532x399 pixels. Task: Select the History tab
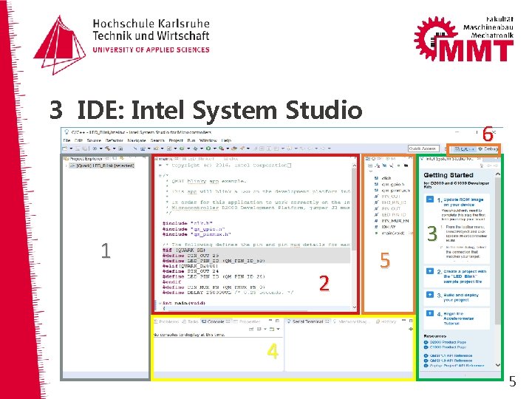[386, 321]
